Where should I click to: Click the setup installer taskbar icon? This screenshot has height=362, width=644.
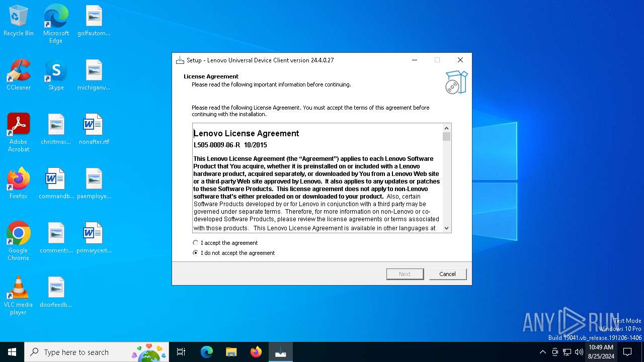[x=281, y=352]
